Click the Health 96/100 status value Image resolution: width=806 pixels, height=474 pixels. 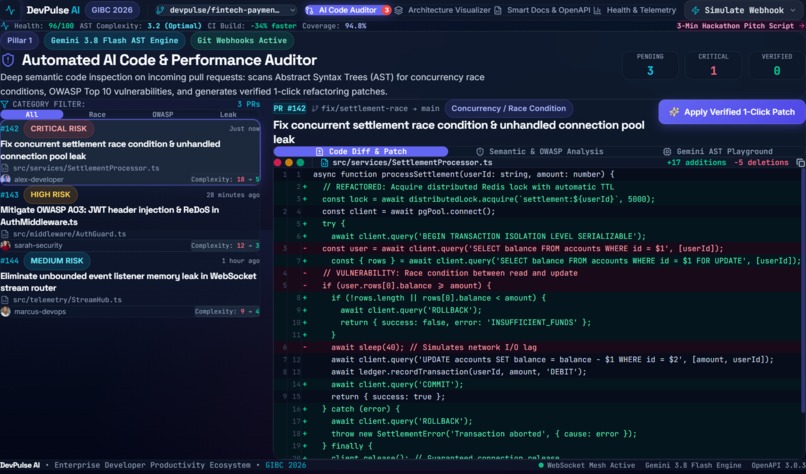point(61,26)
